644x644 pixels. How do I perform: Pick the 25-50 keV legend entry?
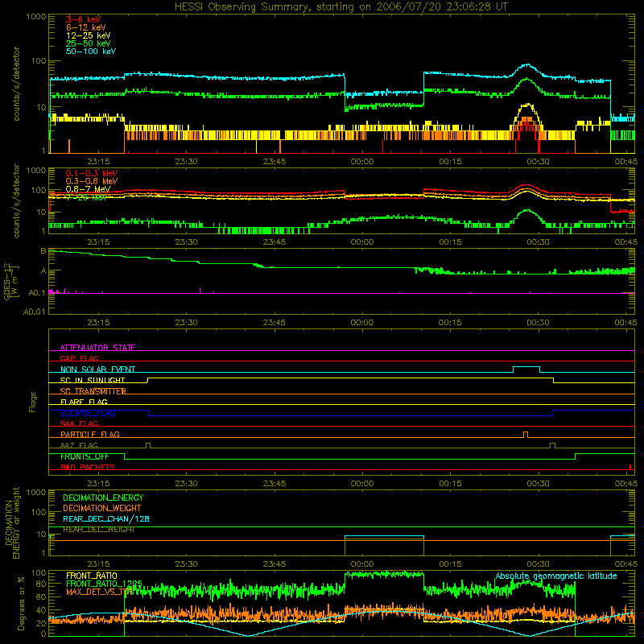point(89,43)
